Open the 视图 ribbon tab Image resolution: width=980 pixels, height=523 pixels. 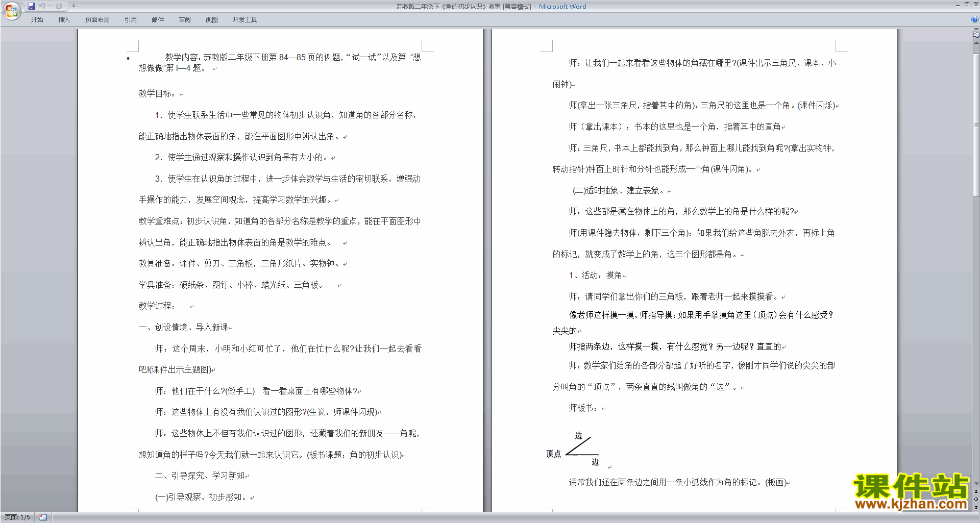pos(212,20)
